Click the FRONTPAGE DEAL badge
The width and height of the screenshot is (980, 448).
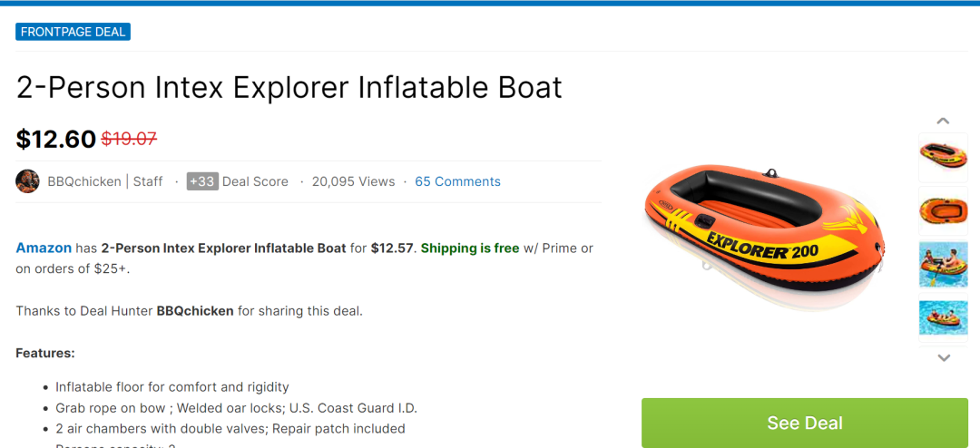tap(73, 32)
